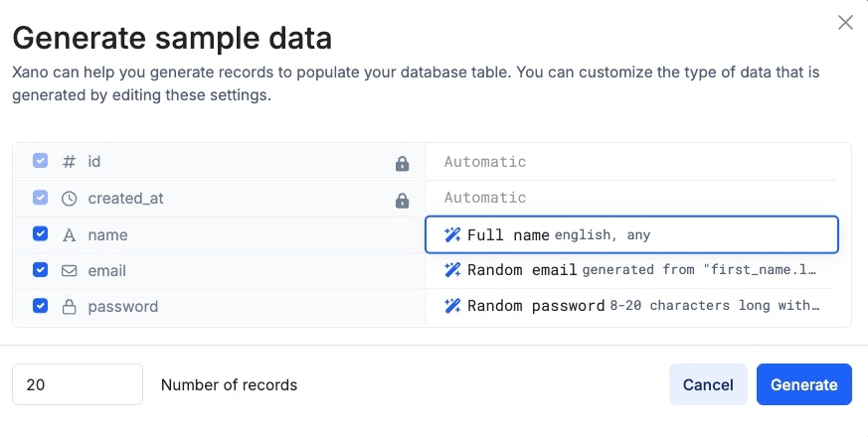Click the magic wand icon for Random email
868x437 pixels.
452,270
